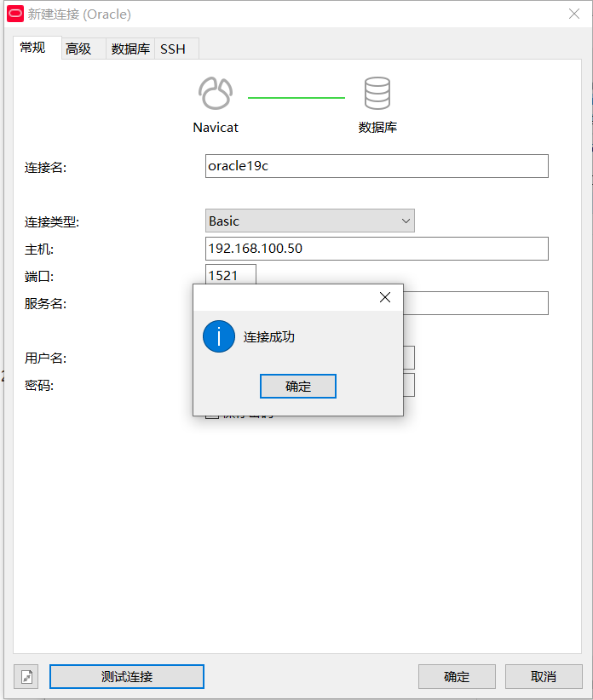Image resolution: width=593 pixels, height=700 pixels.
Task: Click the 连接成功 message text
Action: pos(269,336)
